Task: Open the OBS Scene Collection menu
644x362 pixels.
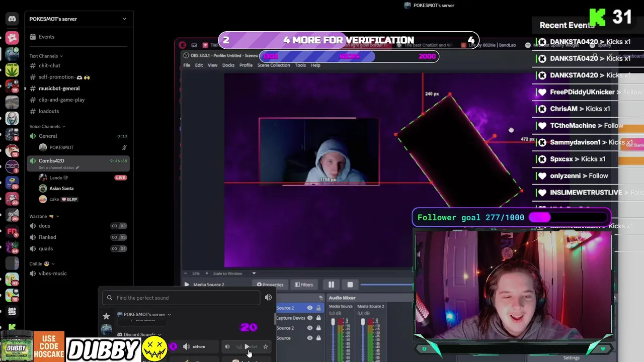Action: coord(274,65)
